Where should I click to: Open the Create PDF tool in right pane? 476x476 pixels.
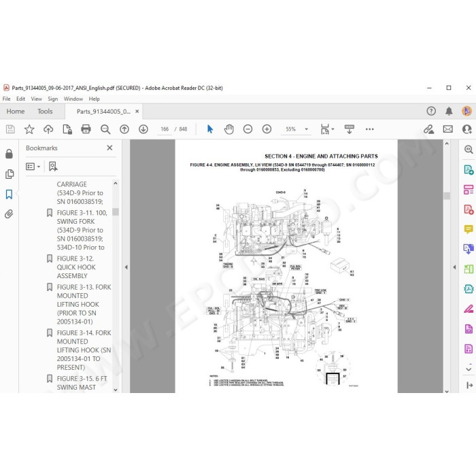tap(469, 209)
